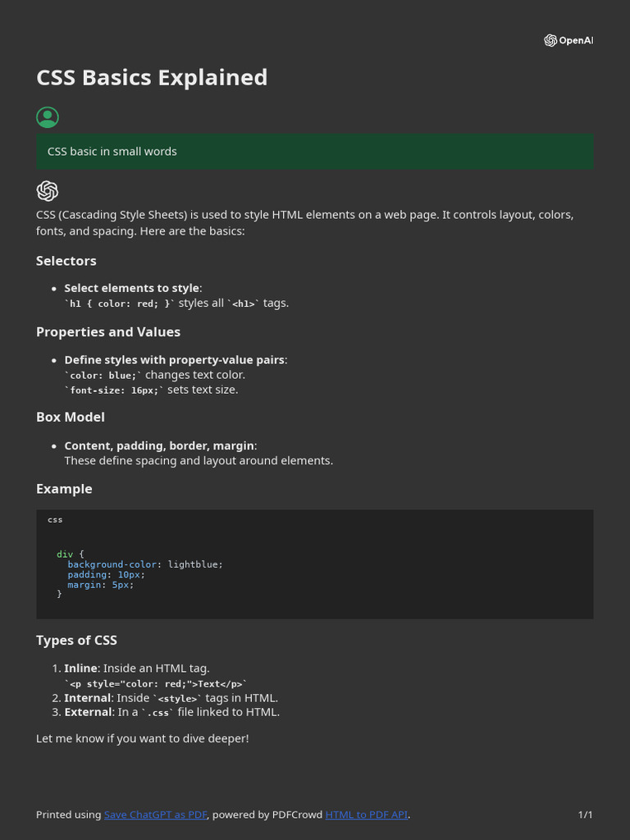Click the background-color line in code
The image size is (630, 840).
click(x=145, y=564)
